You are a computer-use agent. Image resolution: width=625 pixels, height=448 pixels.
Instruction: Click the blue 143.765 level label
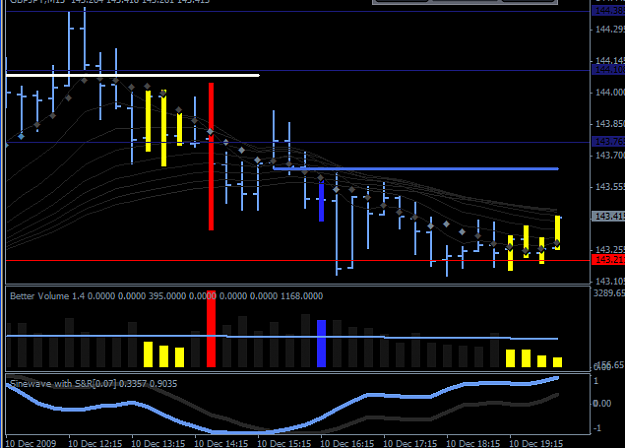coord(608,141)
